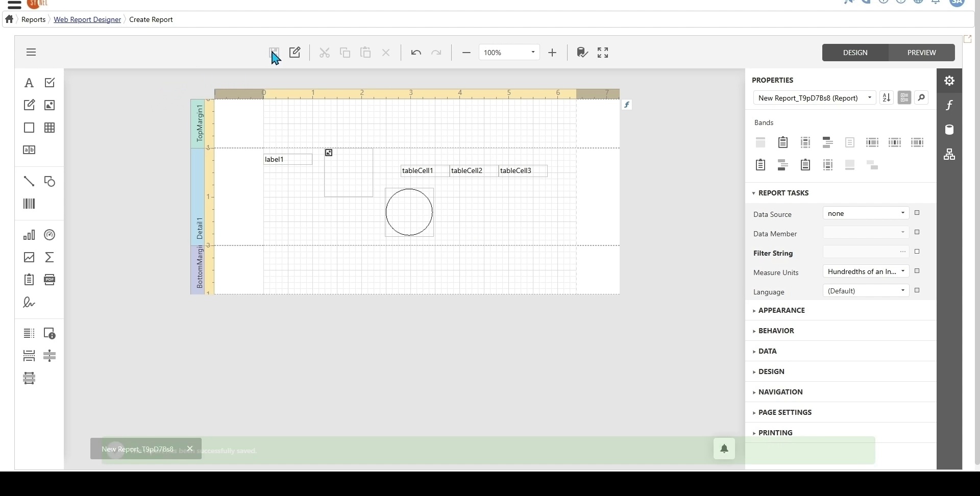Select the sigma icon tool in toolbox
980x496 pixels.
point(50,257)
